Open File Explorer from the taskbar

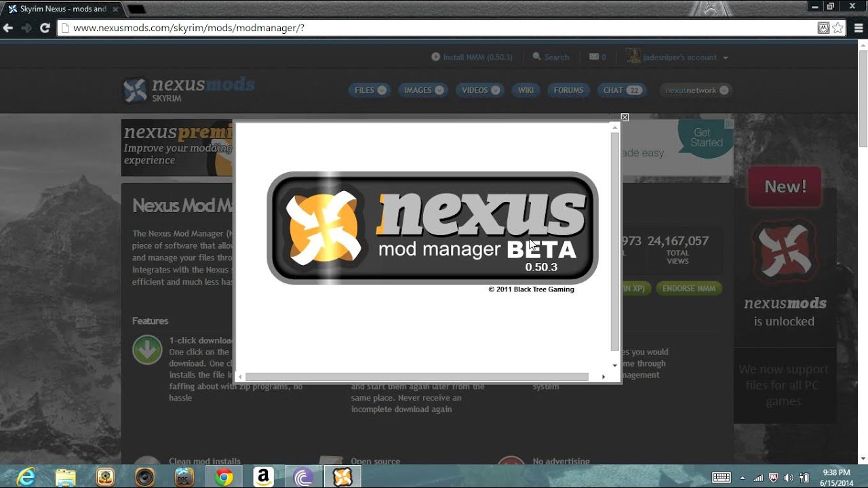(66, 477)
